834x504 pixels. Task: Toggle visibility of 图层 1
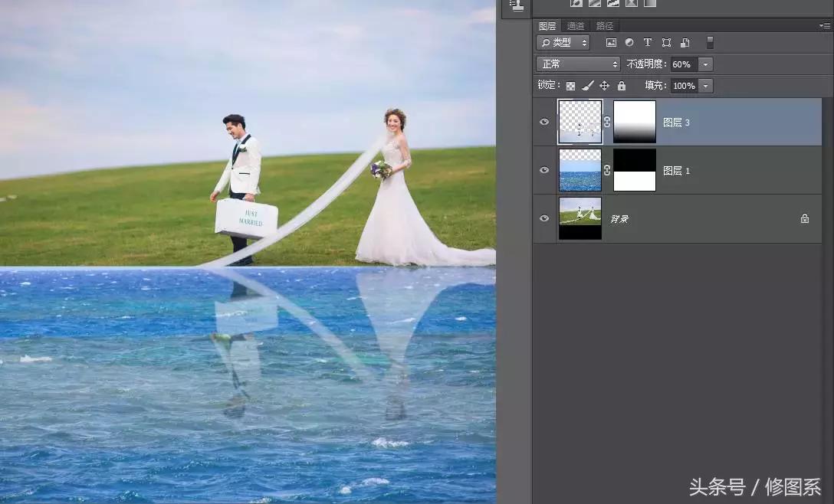(x=544, y=170)
